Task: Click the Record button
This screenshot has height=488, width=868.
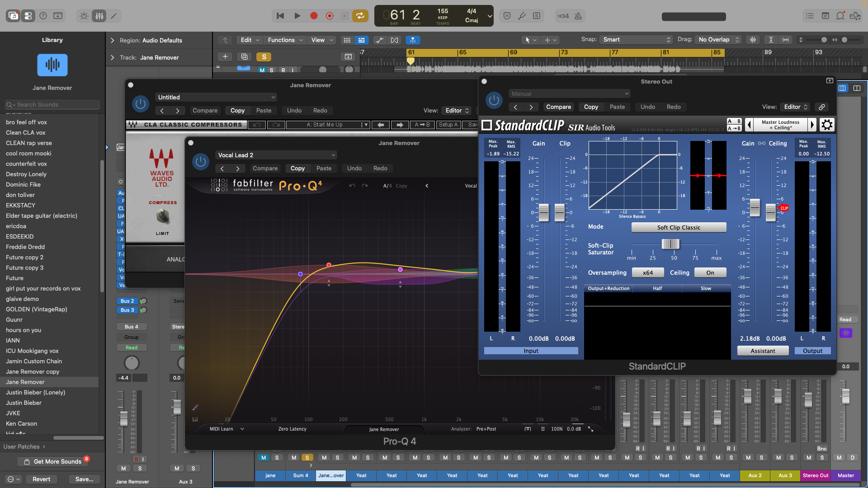Action: pos(314,16)
